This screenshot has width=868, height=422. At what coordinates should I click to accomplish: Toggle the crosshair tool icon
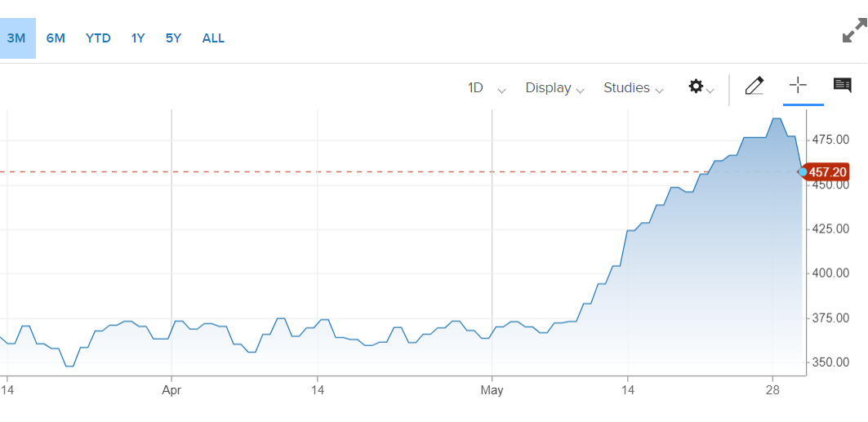[x=798, y=85]
